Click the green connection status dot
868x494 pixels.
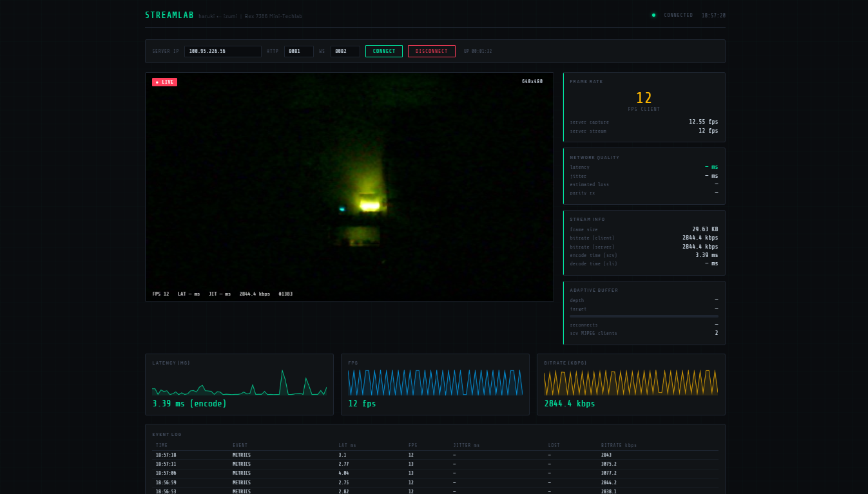[x=653, y=15]
